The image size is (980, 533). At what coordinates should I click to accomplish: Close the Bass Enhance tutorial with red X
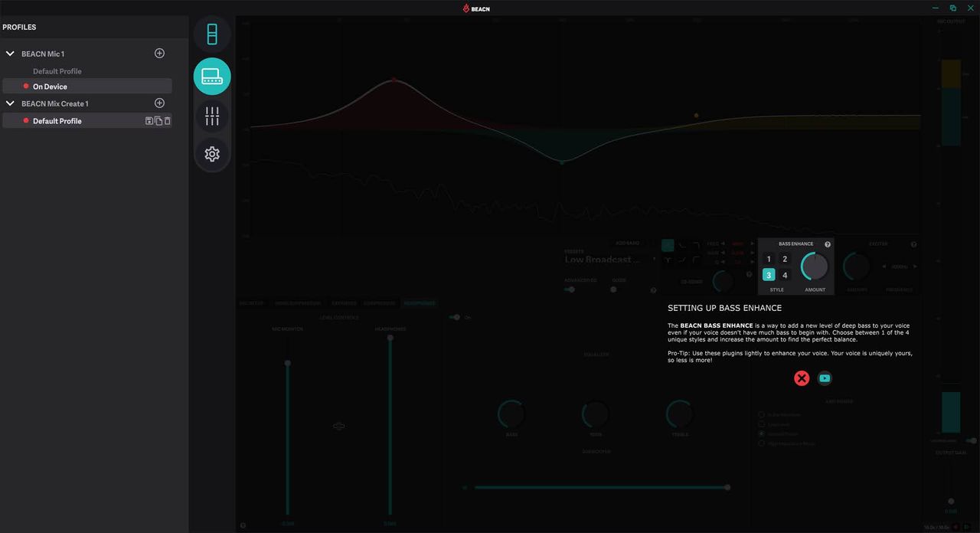pyautogui.click(x=802, y=378)
